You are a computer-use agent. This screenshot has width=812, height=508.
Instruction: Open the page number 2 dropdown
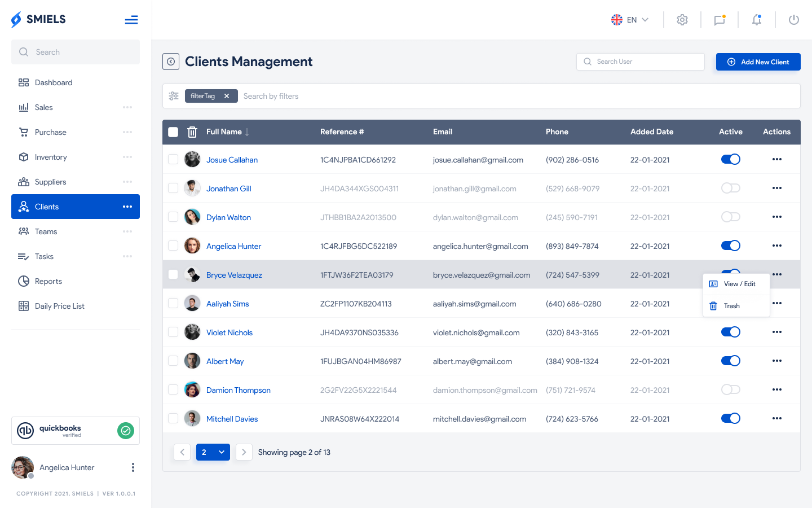coord(213,452)
